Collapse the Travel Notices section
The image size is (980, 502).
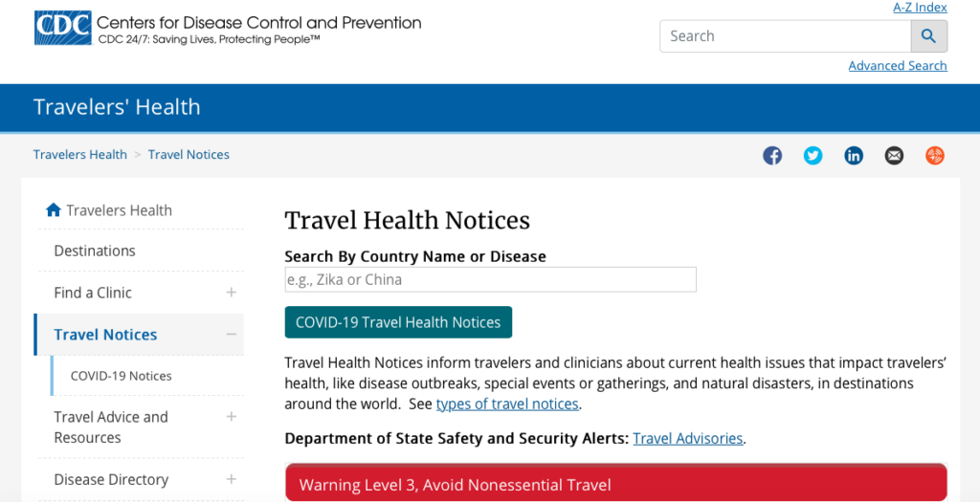[232, 334]
